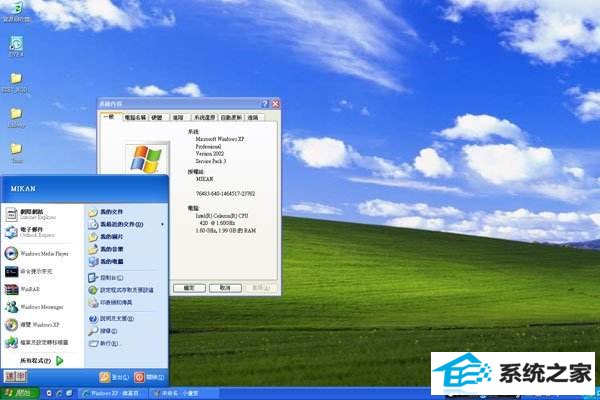
Task: Switch to Hardware (硬體) tab
Action: pyautogui.click(x=157, y=118)
